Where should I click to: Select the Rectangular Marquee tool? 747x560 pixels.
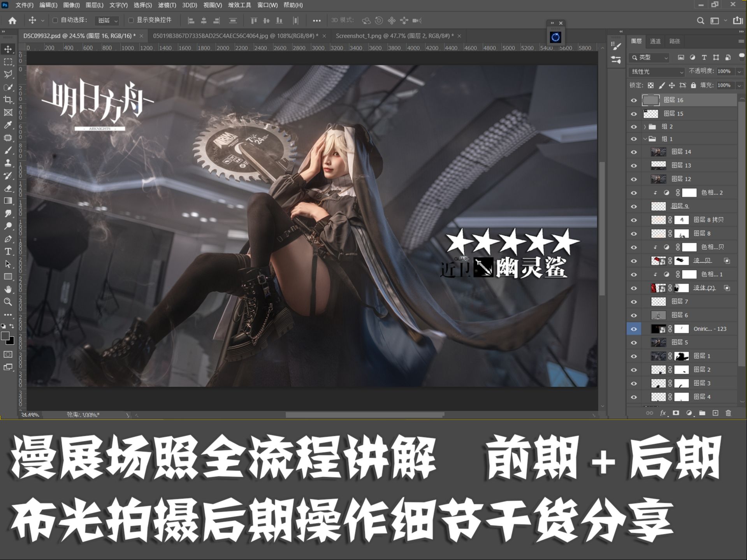tap(8, 62)
